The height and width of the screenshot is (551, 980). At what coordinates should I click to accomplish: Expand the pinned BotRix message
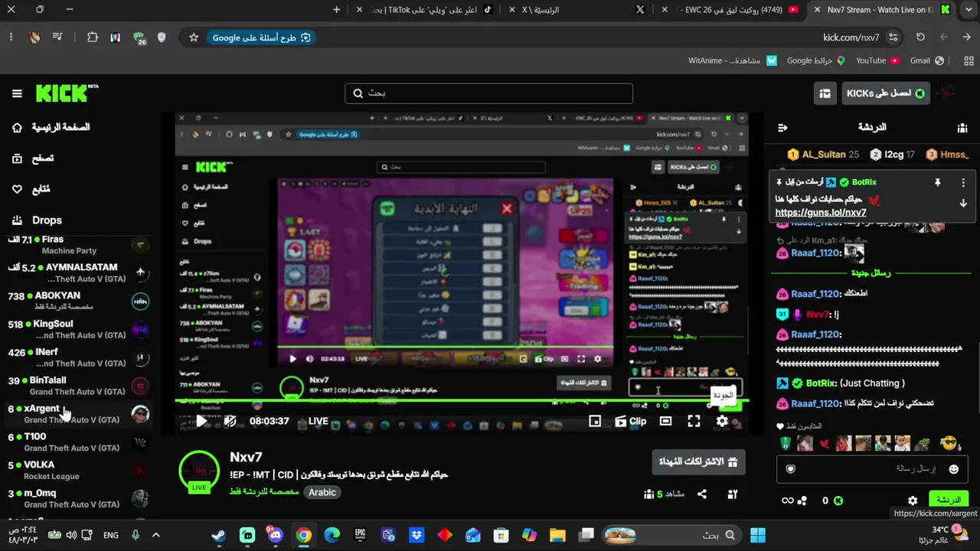pos(963,204)
